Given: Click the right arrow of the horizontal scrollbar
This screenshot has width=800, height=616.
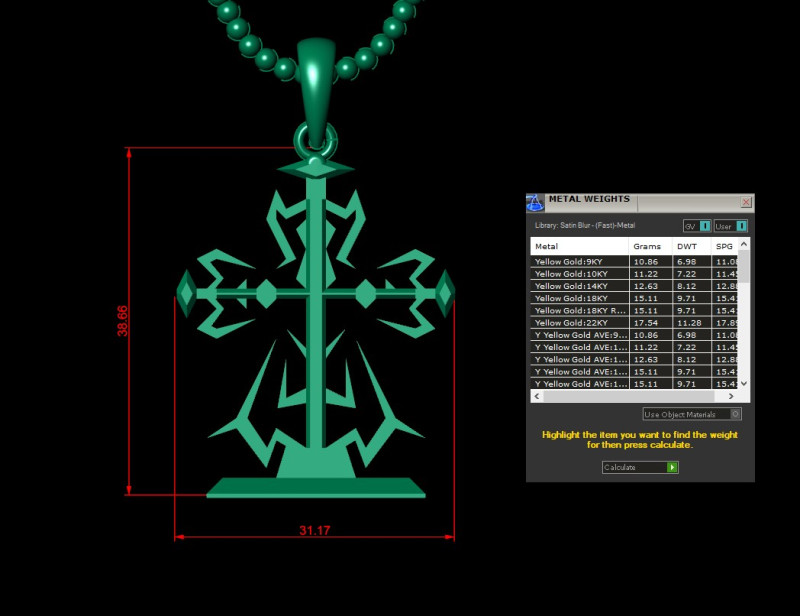Looking at the screenshot, I should [x=732, y=396].
